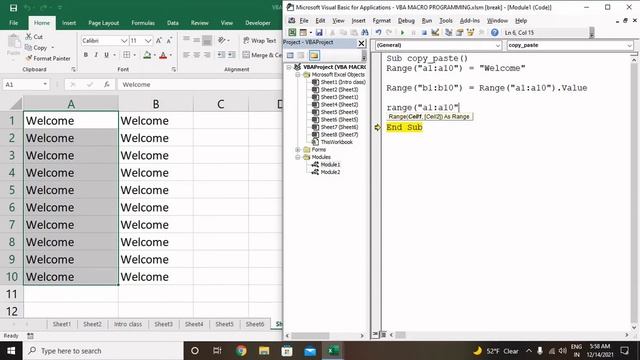This screenshot has width=640, height=360.
Task: Open the (General) object dropdown in code window
Action: [x=498, y=45]
